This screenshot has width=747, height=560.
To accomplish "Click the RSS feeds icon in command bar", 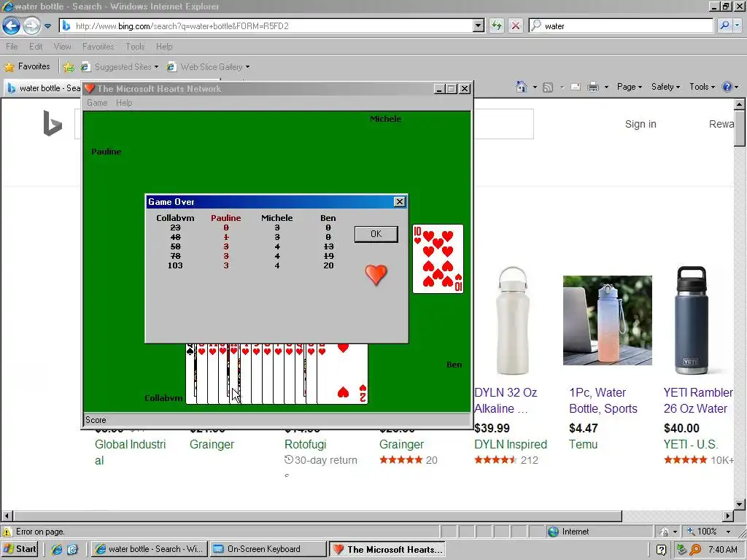I will (548, 87).
